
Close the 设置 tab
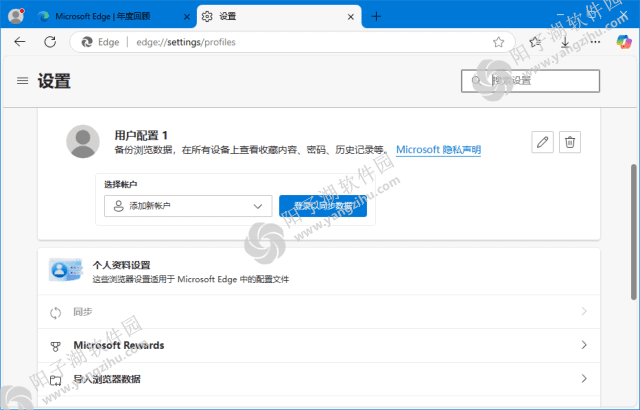351,17
